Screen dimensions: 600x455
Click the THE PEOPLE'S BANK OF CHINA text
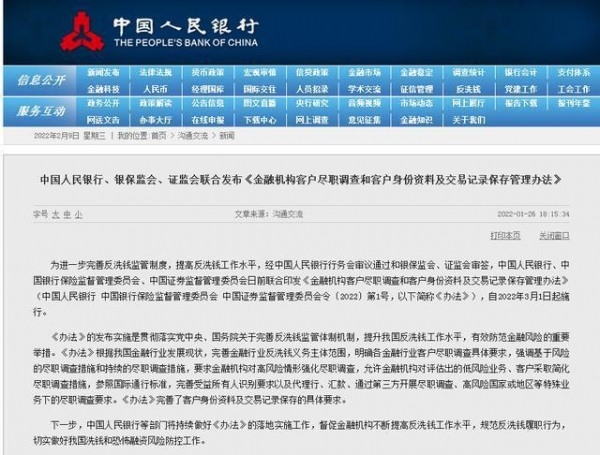[186, 42]
